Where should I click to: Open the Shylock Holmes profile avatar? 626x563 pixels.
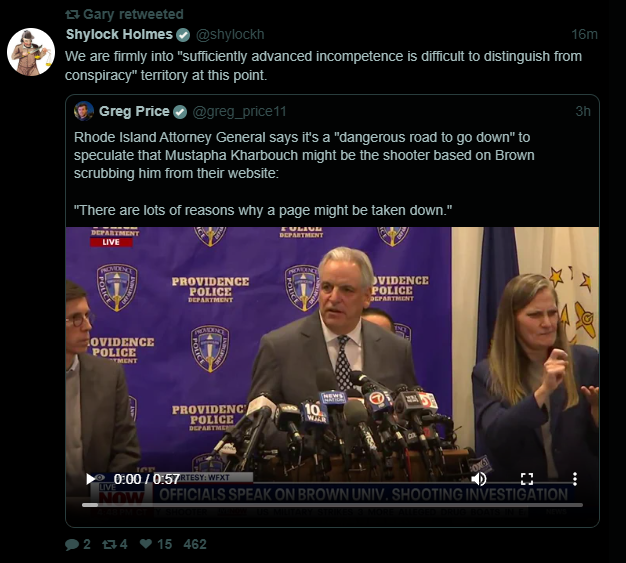tap(30, 52)
